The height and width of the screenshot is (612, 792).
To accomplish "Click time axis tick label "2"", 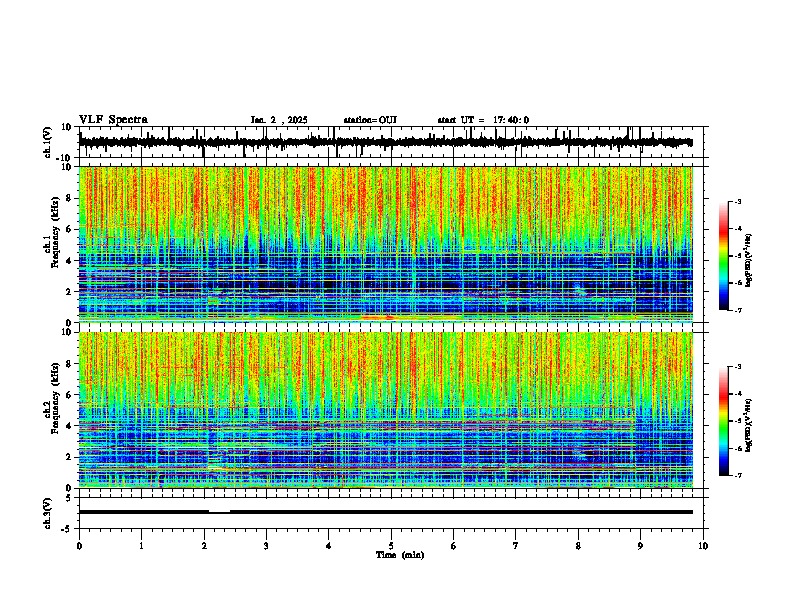I will (x=204, y=546).
